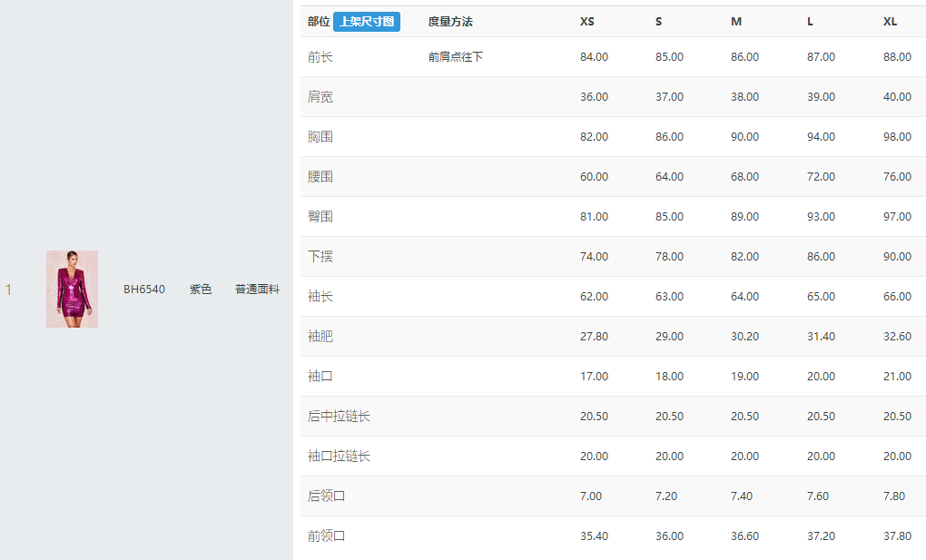926x560 pixels.
Task: Click the L size column header
Action: click(x=810, y=22)
